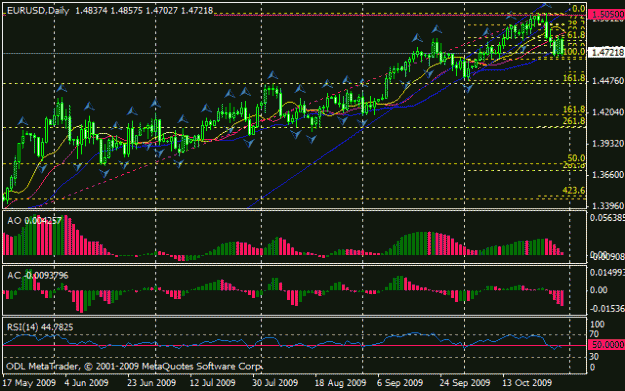Screen dimensions: 625x391
Task: Click the 70 level on RSI scale
Action: click(x=594, y=334)
